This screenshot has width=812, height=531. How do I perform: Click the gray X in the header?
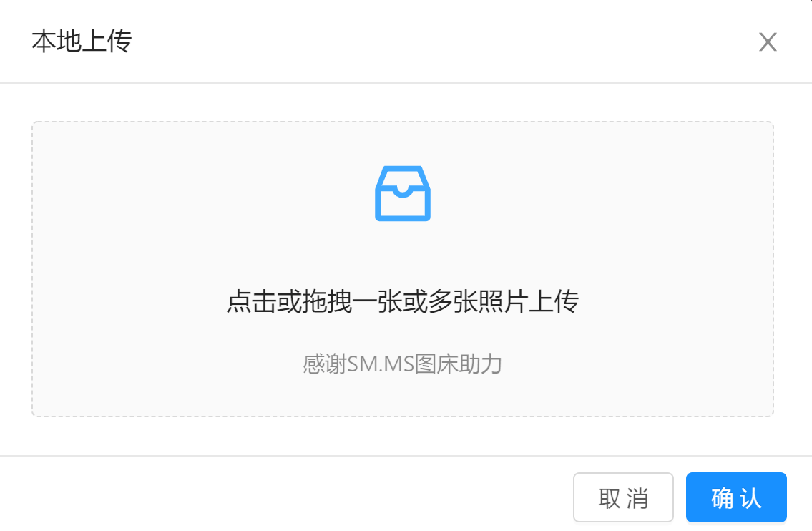[x=768, y=42]
